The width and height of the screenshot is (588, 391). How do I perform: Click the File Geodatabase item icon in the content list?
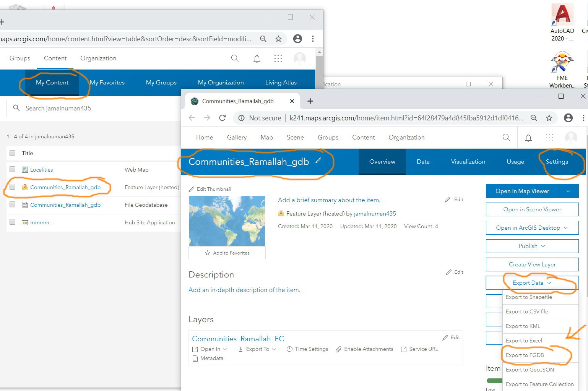tap(25, 205)
